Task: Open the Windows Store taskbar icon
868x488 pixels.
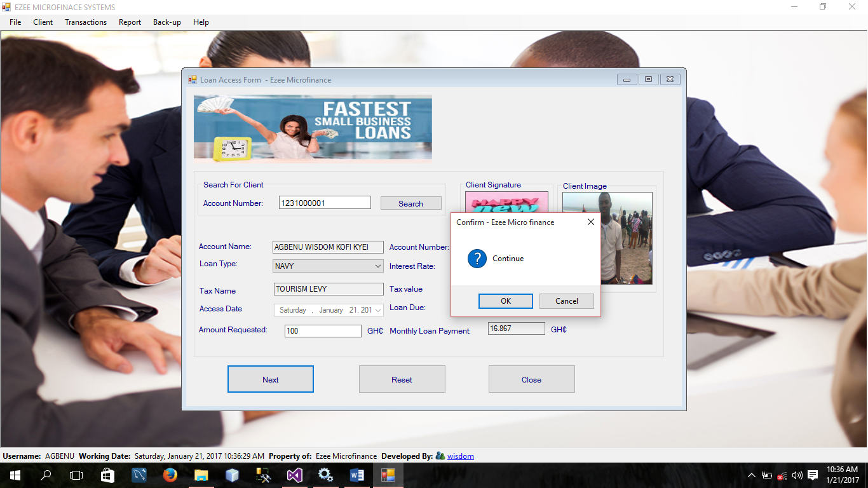Action: coord(108,475)
